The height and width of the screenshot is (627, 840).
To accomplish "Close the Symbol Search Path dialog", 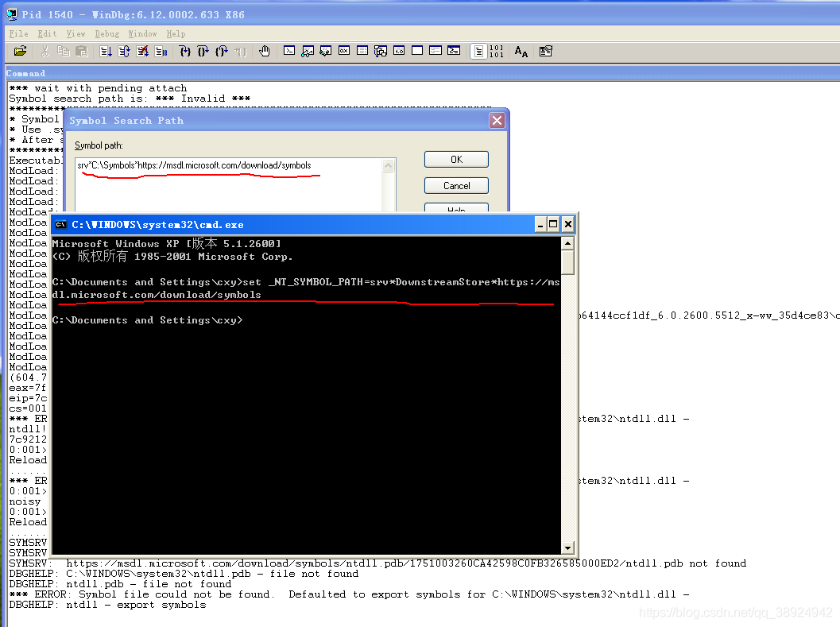I will [x=497, y=121].
